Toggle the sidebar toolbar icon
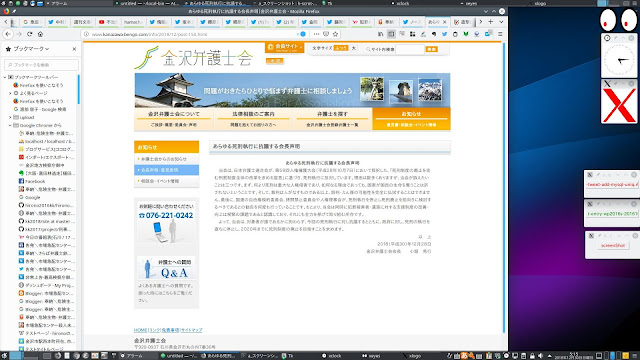This screenshot has width=640, height=360. click(x=391, y=34)
